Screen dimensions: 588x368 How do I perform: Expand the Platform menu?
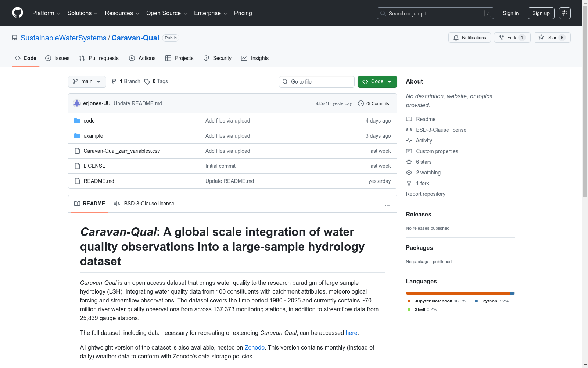tap(47, 13)
